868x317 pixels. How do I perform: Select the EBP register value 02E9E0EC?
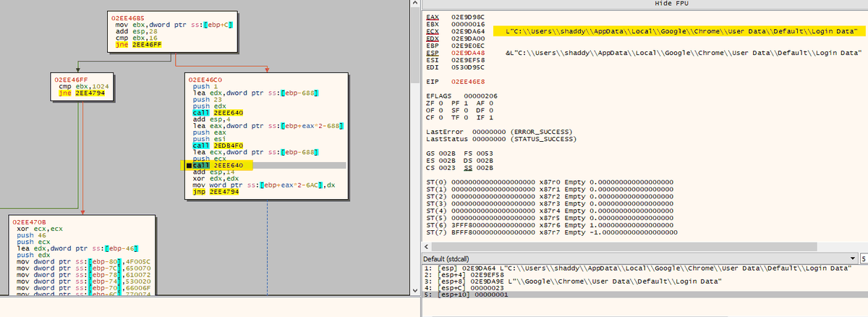467,46
